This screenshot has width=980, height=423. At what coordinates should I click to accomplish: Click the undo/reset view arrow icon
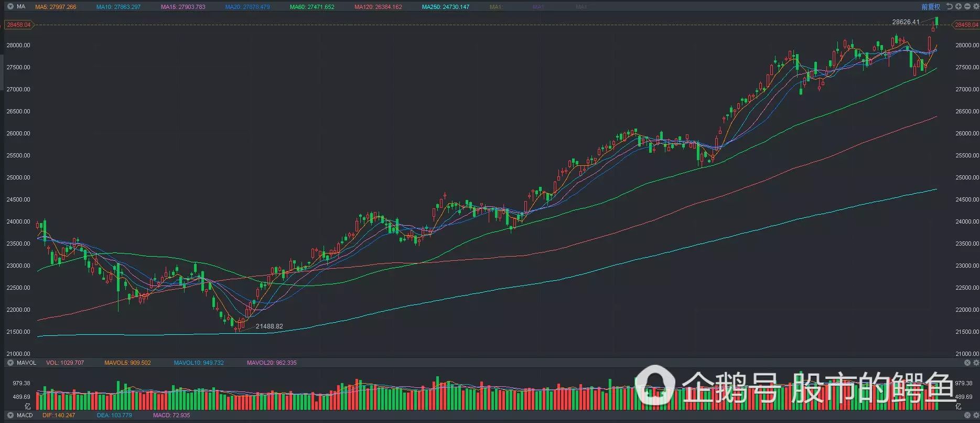click(x=950, y=7)
